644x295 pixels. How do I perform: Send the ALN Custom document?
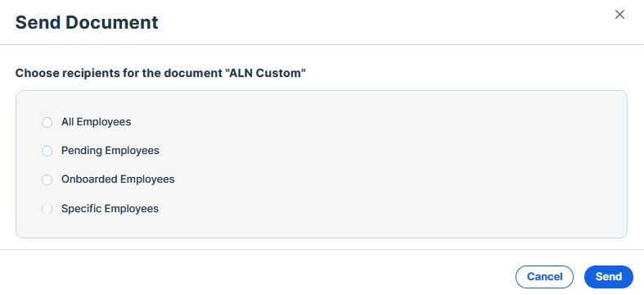(609, 277)
